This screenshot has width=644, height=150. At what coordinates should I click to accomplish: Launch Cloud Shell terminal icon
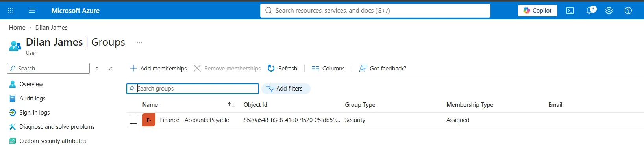pos(570,11)
